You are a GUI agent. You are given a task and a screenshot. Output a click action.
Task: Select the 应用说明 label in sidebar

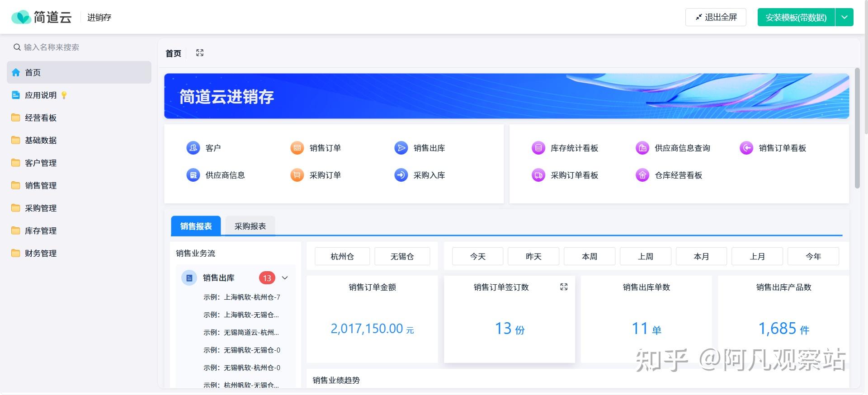[x=41, y=95]
